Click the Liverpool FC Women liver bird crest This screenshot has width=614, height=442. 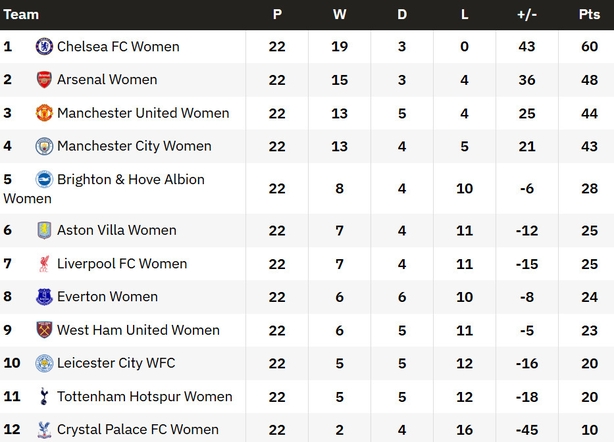tap(44, 263)
